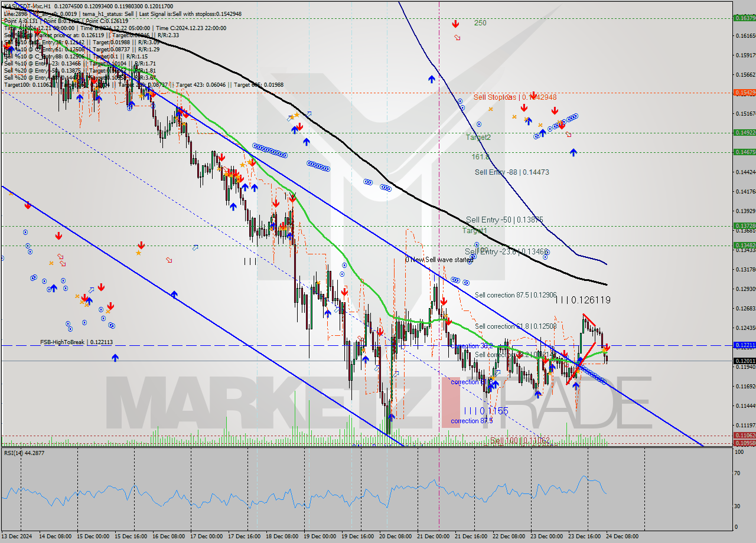Select the 'Sell Entry -23.6 | 0.13466' label
The width and height of the screenshot is (756, 543).
pyautogui.click(x=507, y=251)
